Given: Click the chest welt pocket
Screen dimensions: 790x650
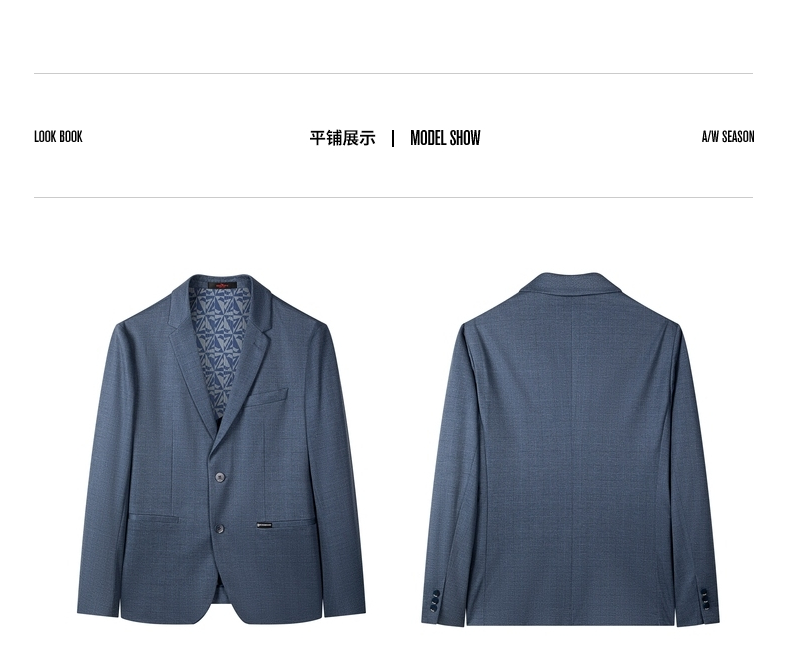Looking at the screenshot, I should (x=266, y=398).
